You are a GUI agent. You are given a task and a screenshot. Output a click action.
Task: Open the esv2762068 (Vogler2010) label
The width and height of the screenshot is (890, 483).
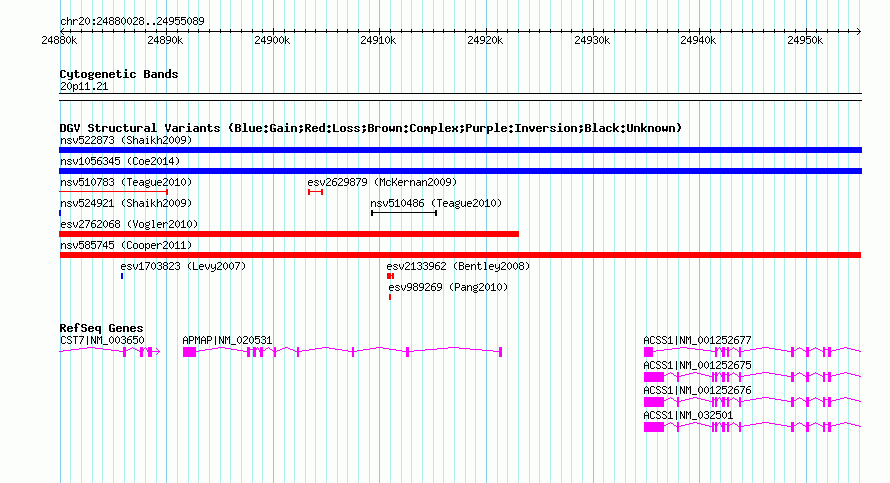tap(129, 224)
